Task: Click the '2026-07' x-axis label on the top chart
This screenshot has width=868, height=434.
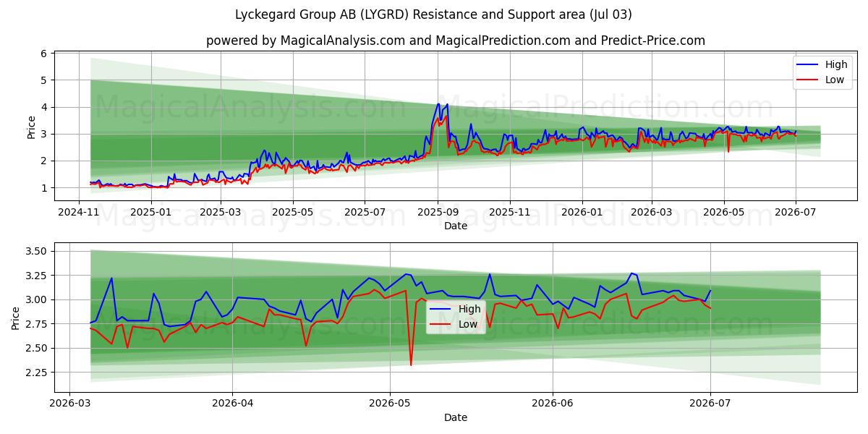Action: [796, 212]
